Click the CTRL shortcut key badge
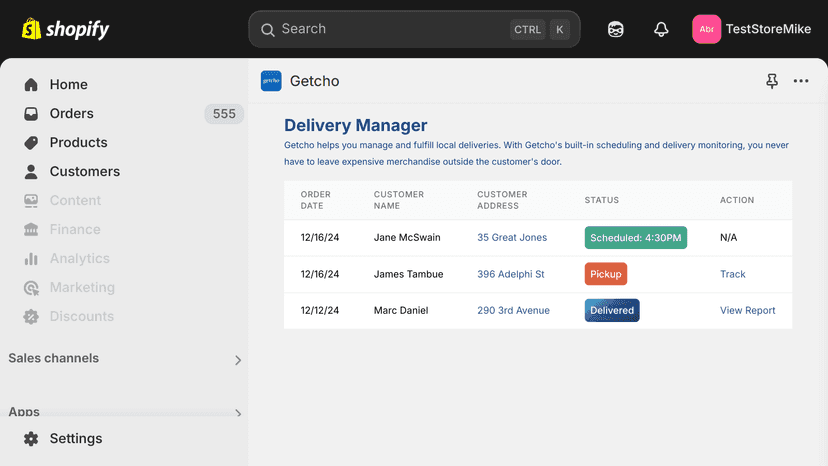This screenshot has width=828, height=466. (x=527, y=30)
